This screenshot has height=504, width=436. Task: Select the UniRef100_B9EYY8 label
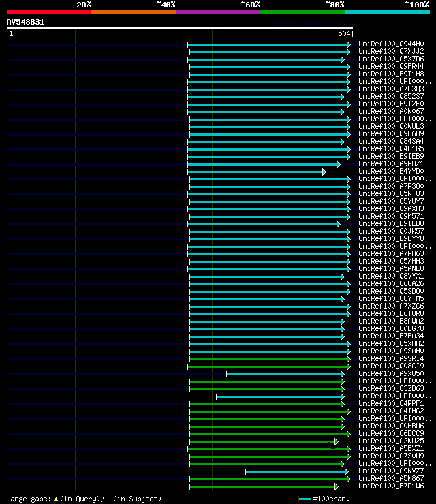[391, 239]
